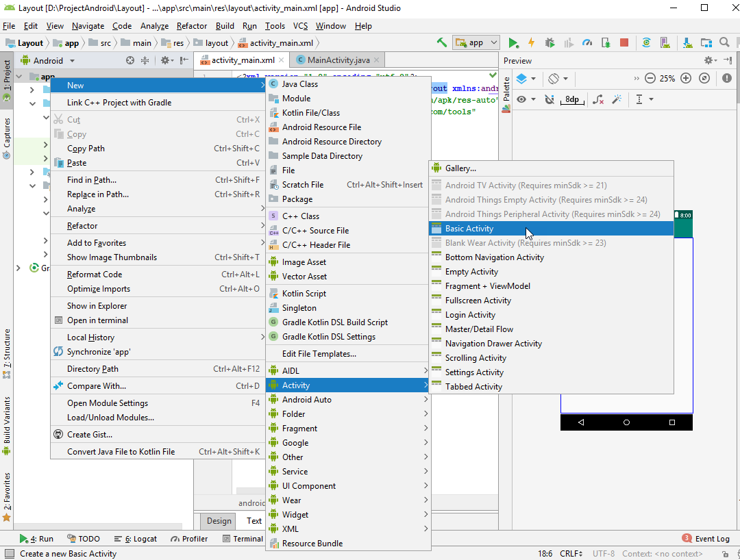Open the Terminal tool window
The width and height of the screenshot is (740, 560).
[243, 539]
